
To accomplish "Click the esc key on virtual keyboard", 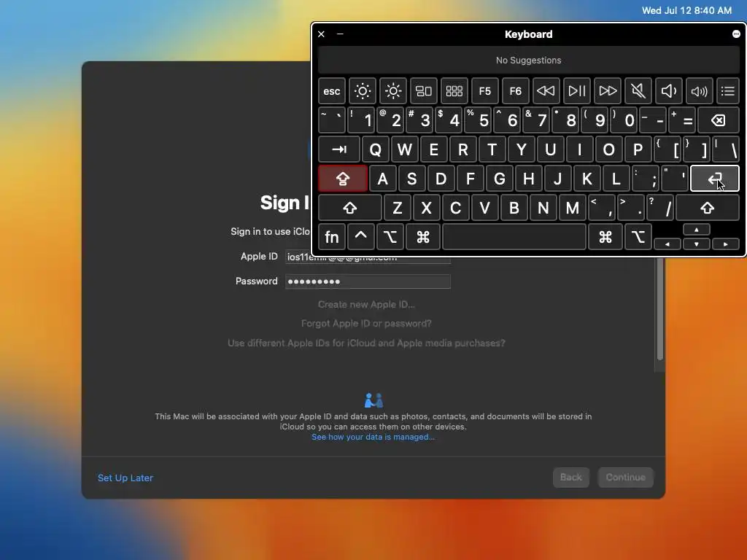I will 332,91.
